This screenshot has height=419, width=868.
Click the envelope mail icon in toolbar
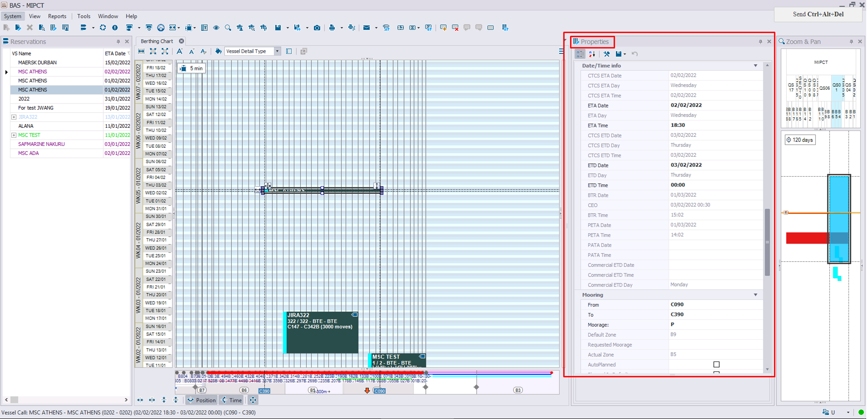click(x=366, y=28)
